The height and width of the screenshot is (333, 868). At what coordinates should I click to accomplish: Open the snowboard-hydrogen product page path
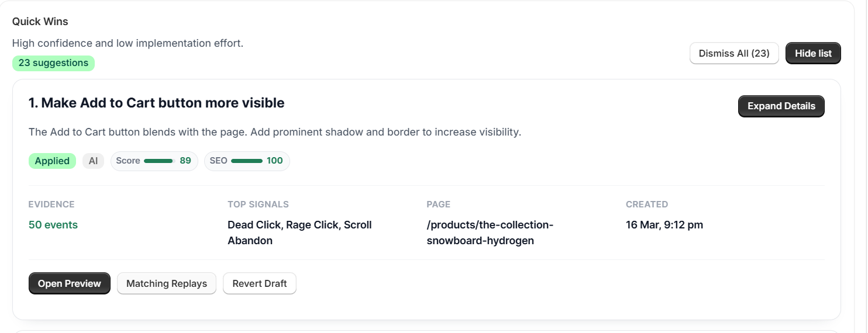[489, 233]
